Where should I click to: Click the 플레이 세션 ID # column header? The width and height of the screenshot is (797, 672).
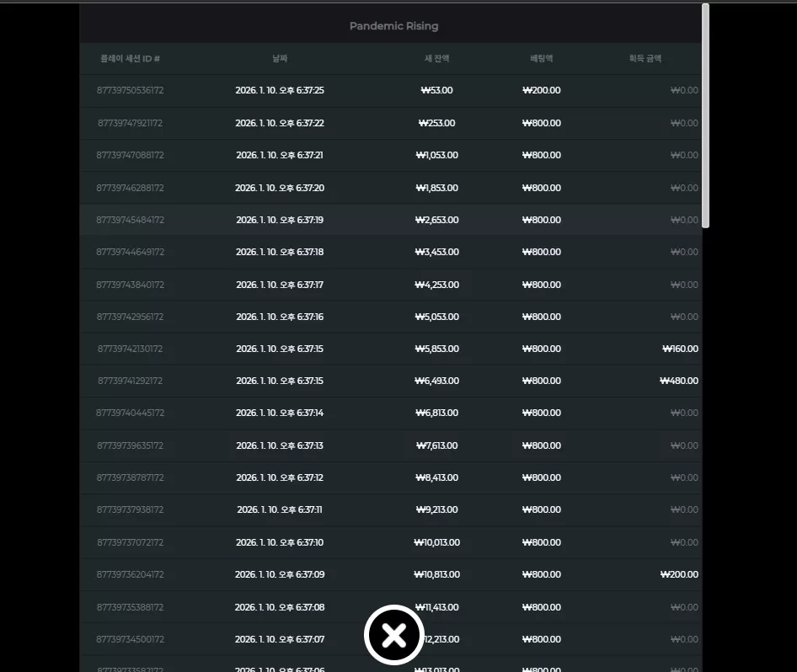click(x=130, y=58)
